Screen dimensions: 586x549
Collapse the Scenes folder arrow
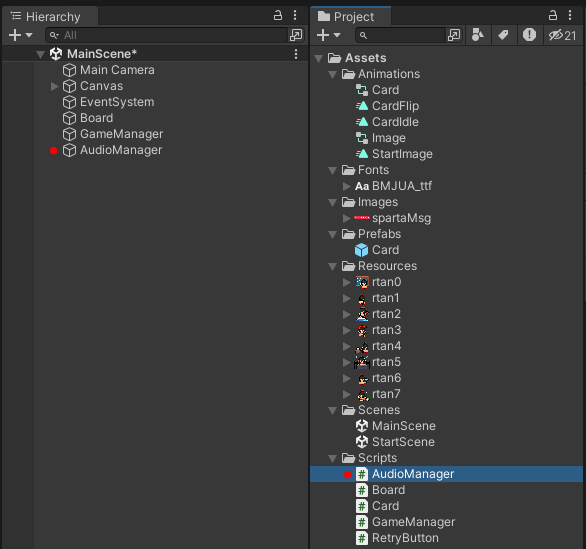coord(333,411)
